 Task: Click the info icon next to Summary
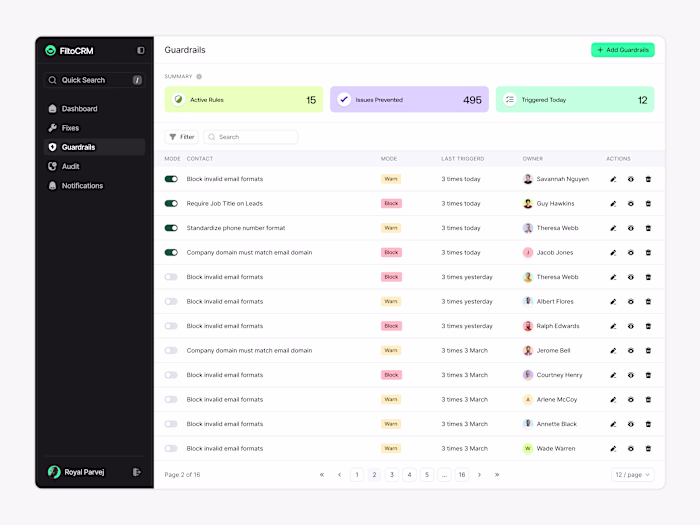(199, 76)
